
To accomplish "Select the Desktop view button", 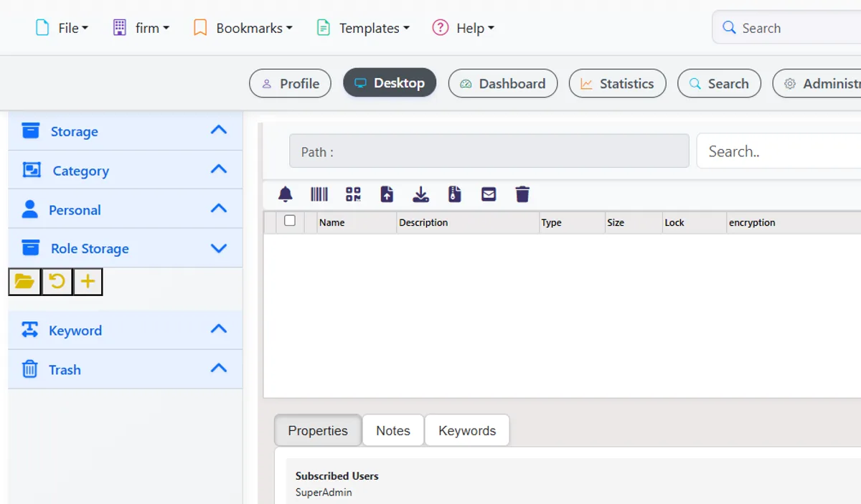I will [390, 83].
